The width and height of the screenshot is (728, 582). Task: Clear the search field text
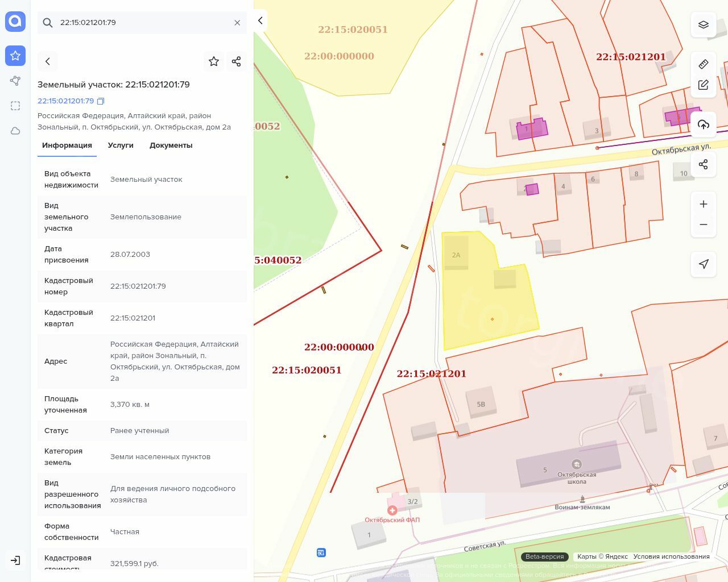click(237, 23)
